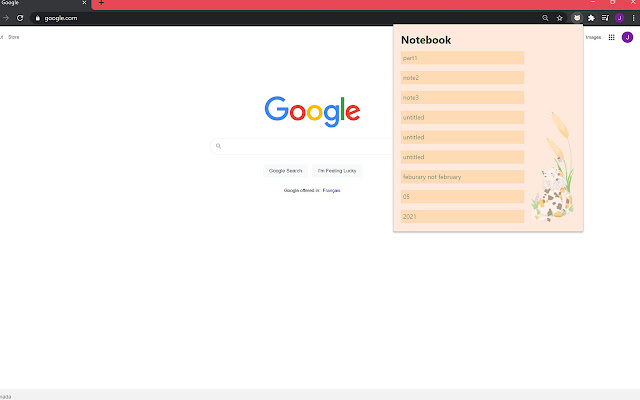640x400 pixels.
Task: Bookmark this page with the star icon
Action: click(560, 18)
